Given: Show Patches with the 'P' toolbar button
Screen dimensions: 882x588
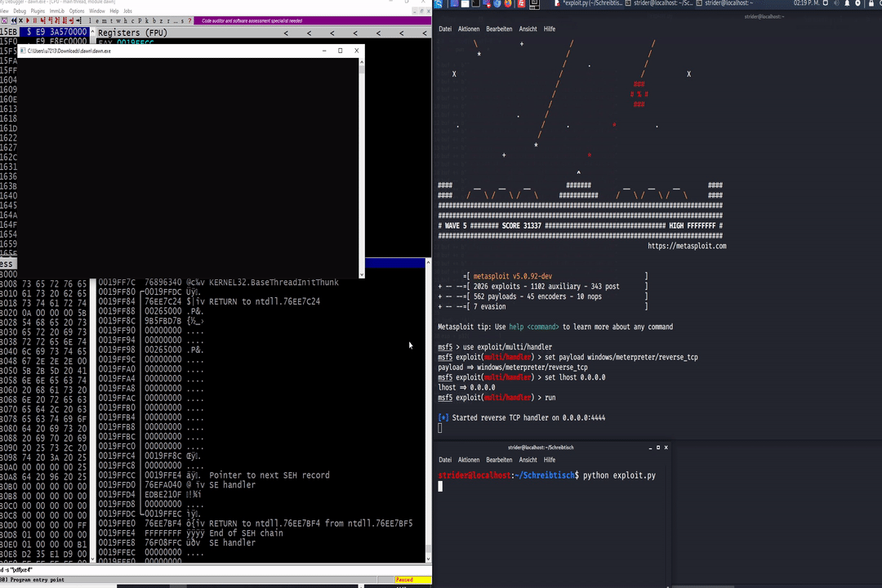Looking at the screenshot, I should click(x=140, y=20).
